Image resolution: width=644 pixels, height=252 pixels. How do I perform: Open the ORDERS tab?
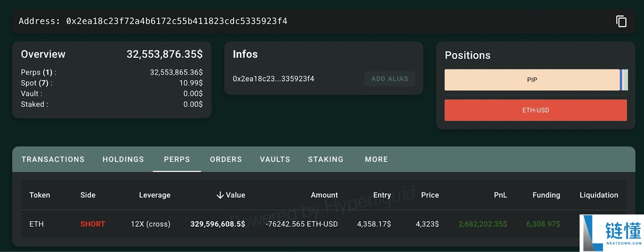pyautogui.click(x=226, y=159)
